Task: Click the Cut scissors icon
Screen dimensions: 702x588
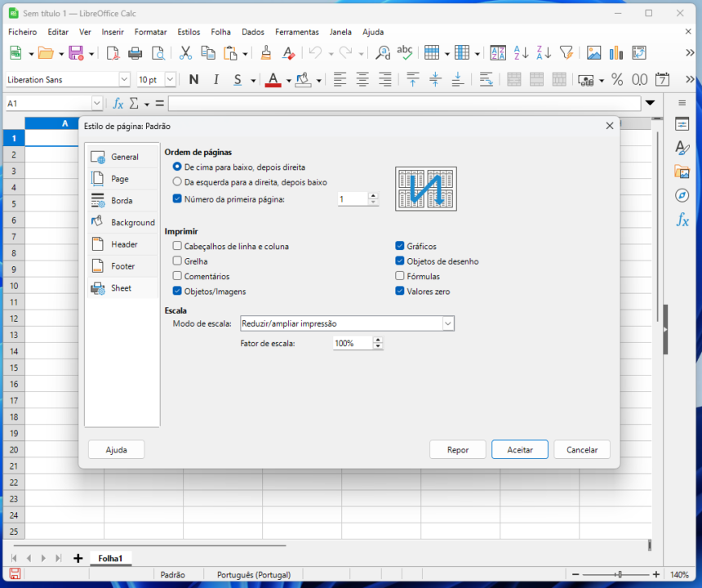Action: click(x=185, y=53)
